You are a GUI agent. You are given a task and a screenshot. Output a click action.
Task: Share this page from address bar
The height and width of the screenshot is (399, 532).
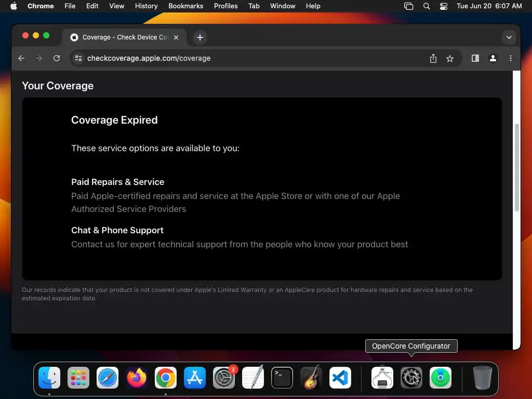433,58
